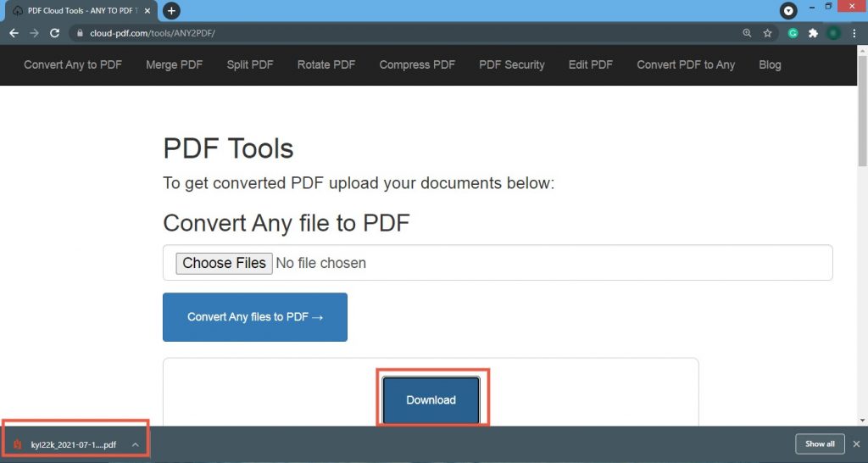This screenshot has height=463, width=868.
Task: Open the Merge PDF page
Action: coord(174,64)
